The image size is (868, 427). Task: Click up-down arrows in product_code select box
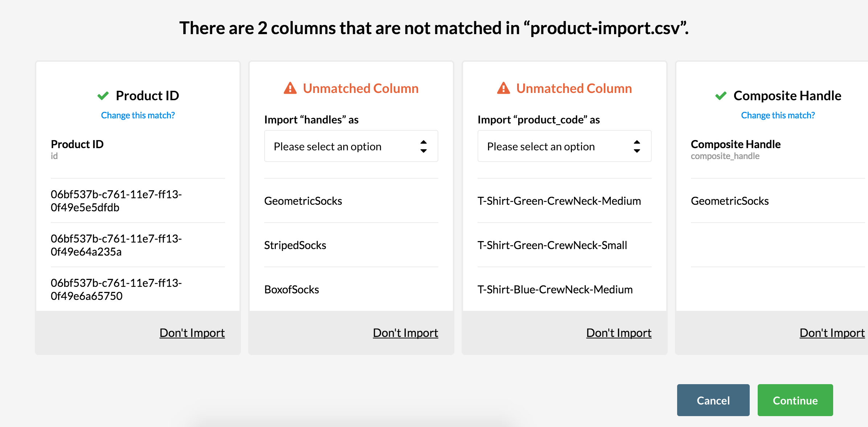tap(637, 146)
